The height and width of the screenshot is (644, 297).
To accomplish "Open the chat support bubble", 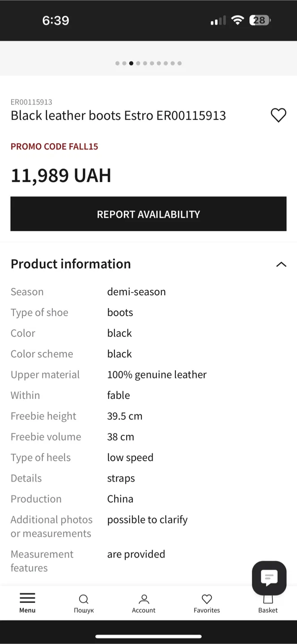I will 269,578.
